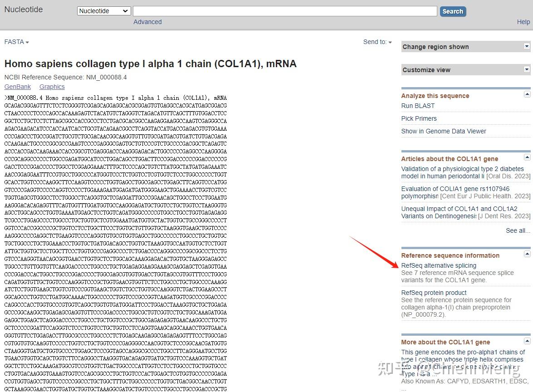Open the Advanced search link

[x=147, y=22]
